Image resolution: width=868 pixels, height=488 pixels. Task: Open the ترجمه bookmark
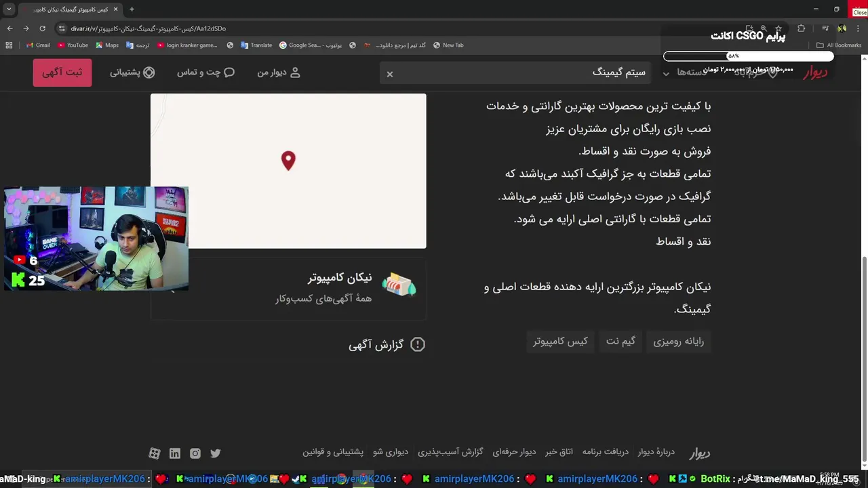(x=138, y=45)
